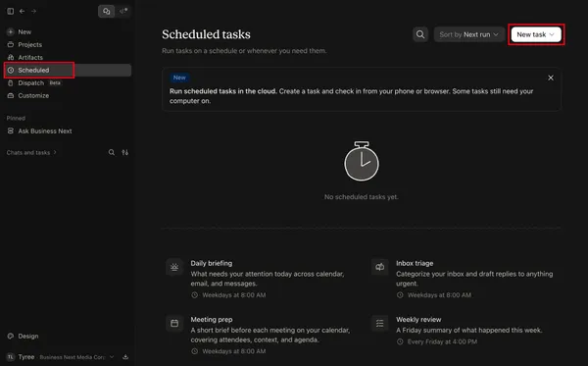Open the chats filter sliders icon
The width and height of the screenshot is (588, 366).
(124, 152)
